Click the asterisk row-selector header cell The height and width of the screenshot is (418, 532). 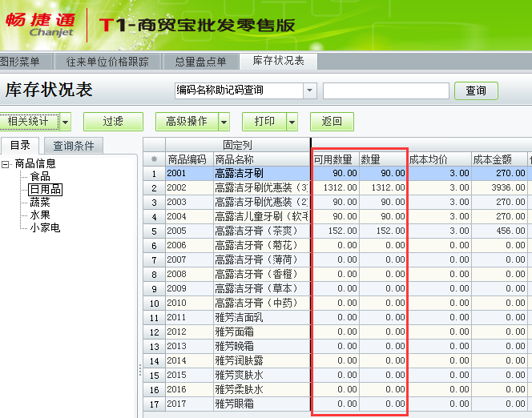click(x=154, y=159)
